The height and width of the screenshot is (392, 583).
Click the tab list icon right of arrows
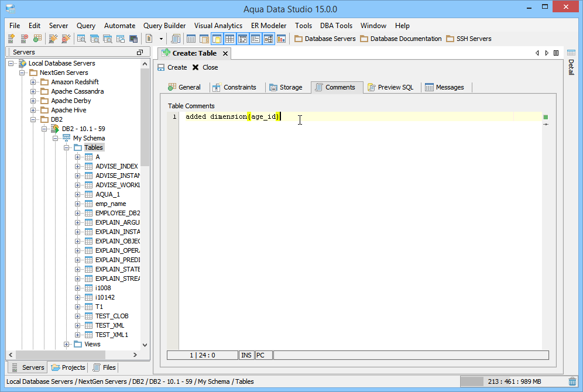(x=556, y=53)
